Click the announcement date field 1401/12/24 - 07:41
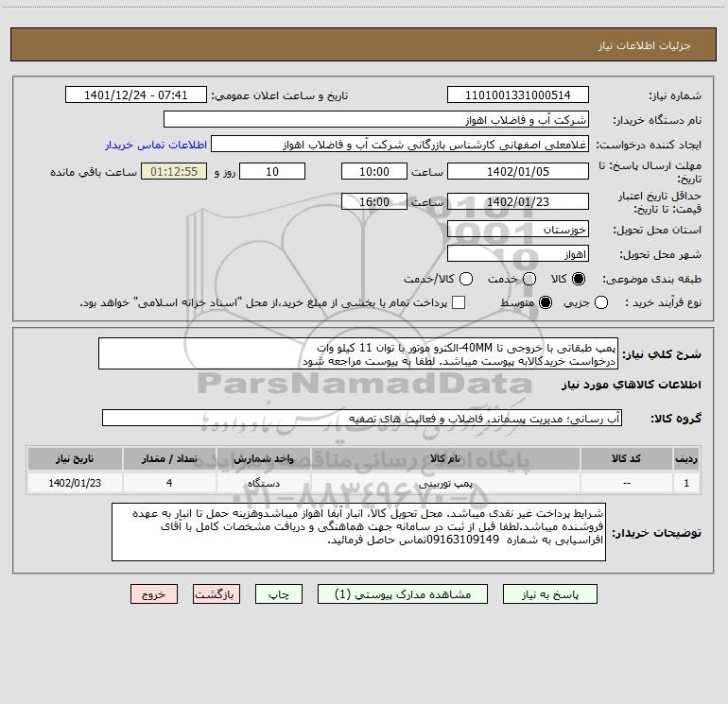The width and height of the screenshot is (728, 704). click(135, 95)
